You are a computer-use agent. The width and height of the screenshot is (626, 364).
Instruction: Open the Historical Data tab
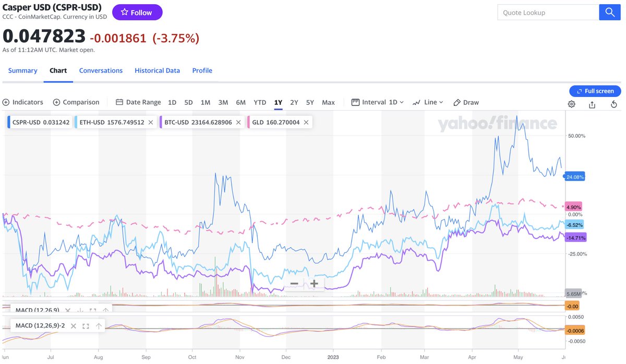(157, 70)
